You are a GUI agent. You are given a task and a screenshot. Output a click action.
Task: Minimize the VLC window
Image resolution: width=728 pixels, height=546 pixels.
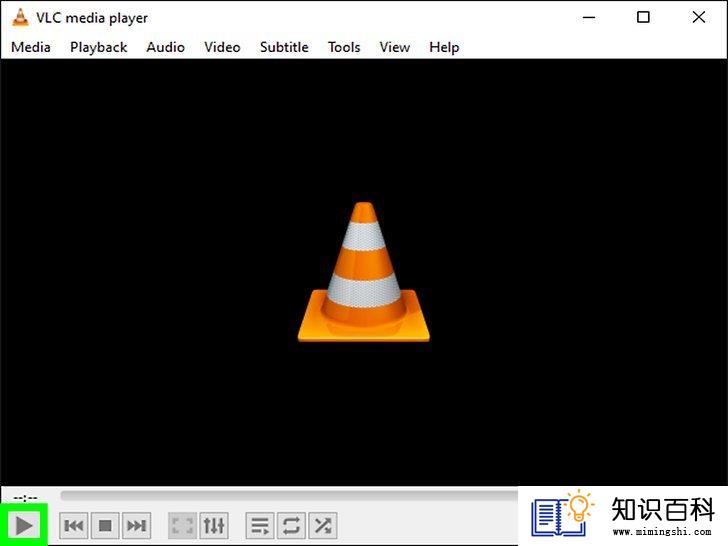(589, 18)
